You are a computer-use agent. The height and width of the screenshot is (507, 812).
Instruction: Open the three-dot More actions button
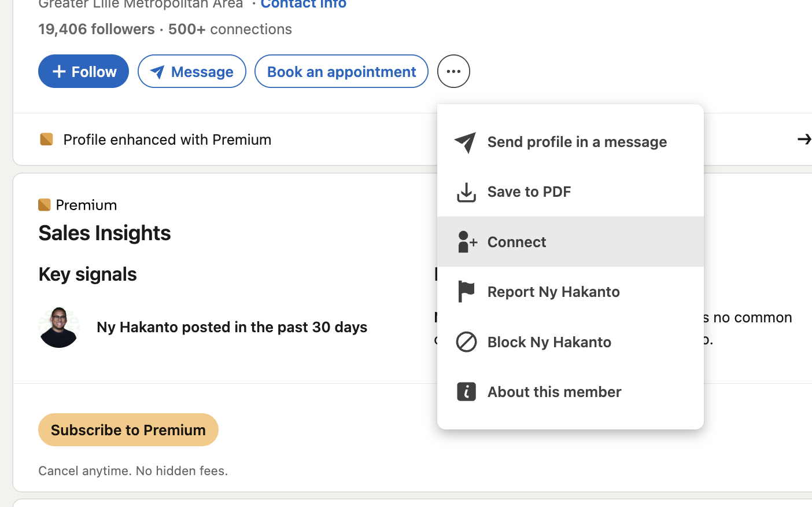pyautogui.click(x=453, y=71)
